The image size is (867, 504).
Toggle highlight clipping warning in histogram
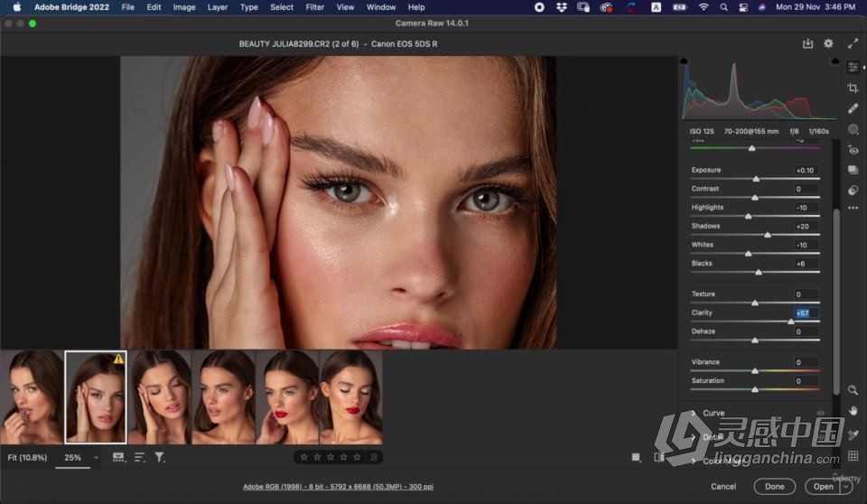click(x=834, y=61)
